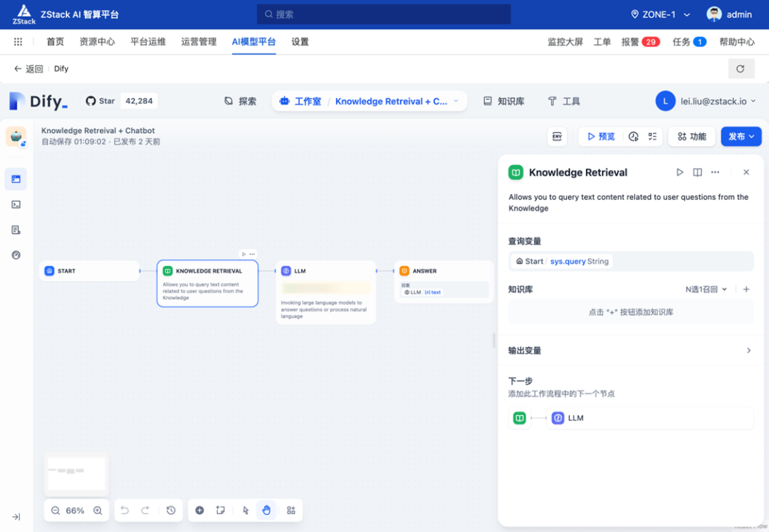Expand the 输出变量 section
This screenshot has width=769, height=532.
630,350
